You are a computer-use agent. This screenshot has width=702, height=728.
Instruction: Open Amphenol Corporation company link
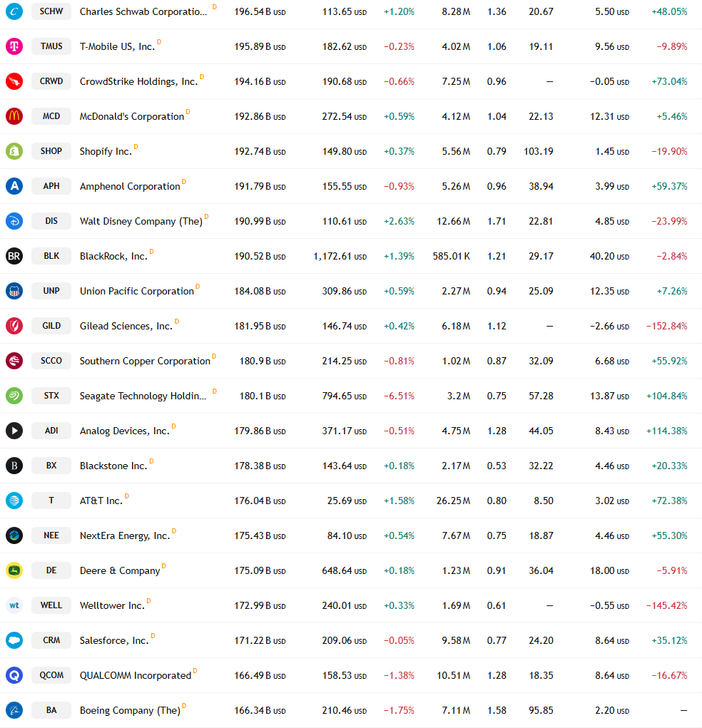(x=130, y=186)
